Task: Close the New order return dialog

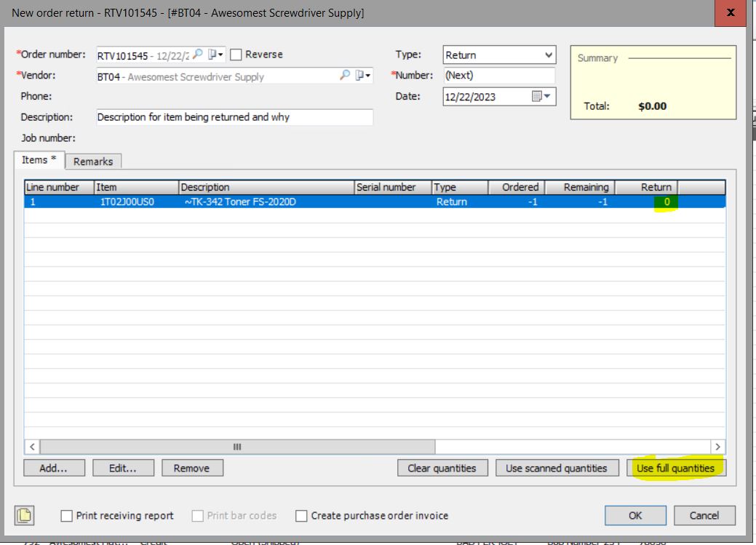Action: pos(731,12)
